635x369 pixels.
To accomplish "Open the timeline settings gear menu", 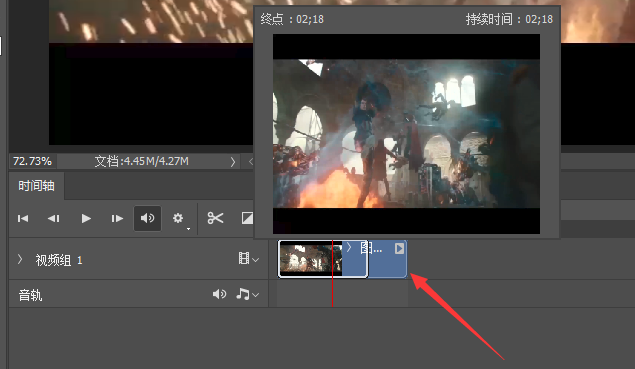I will click(x=179, y=219).
